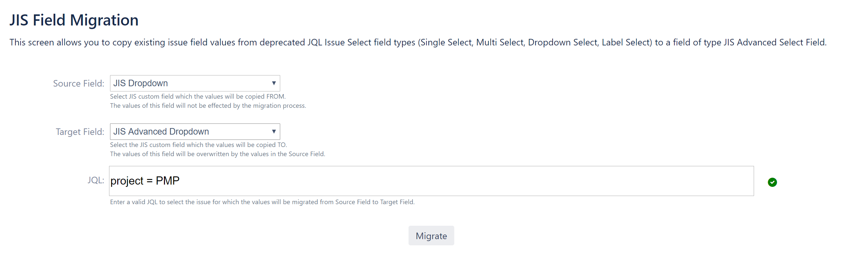Click the 'JIS Field Migration' heading
The height and width of the screenshot is (261, 868).
[x=74, y=20]
